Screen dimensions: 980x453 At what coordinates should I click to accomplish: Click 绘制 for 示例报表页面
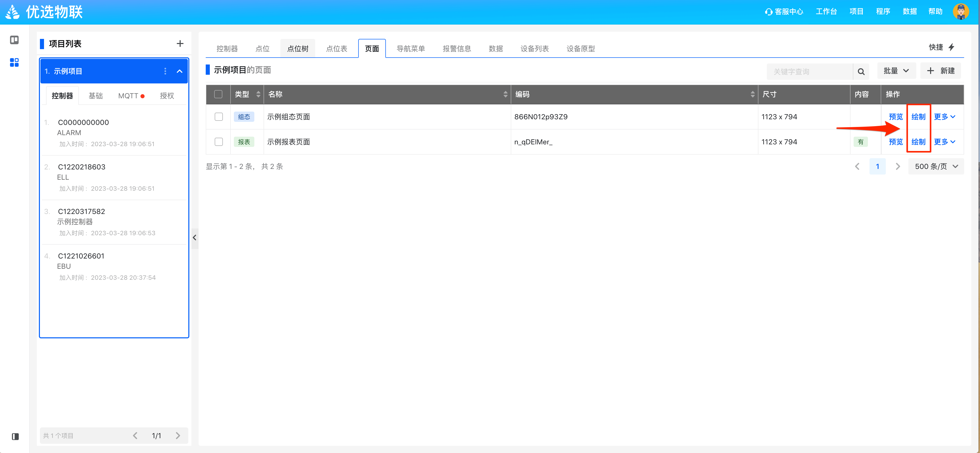click(918, 142)
